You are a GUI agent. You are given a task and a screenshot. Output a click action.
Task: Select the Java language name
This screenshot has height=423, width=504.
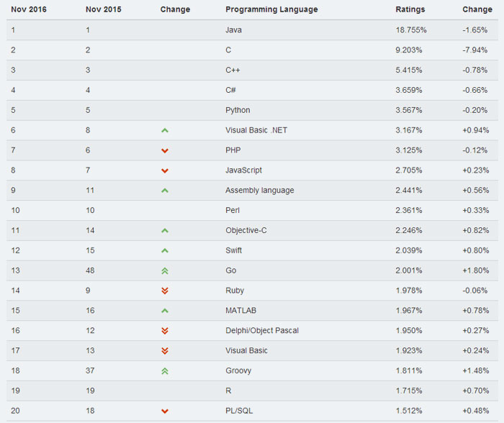[x=234, y=30]
